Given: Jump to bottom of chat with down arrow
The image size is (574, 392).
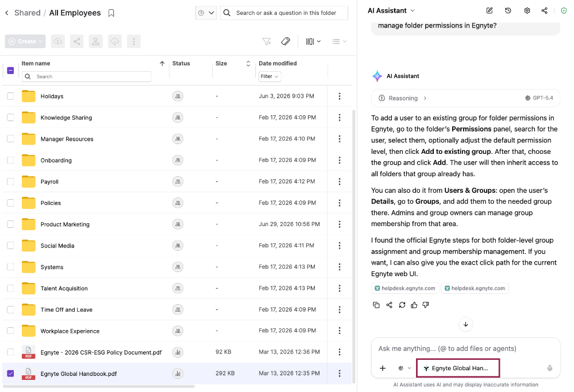Looking at the screenshot, I should click(465, 324).
